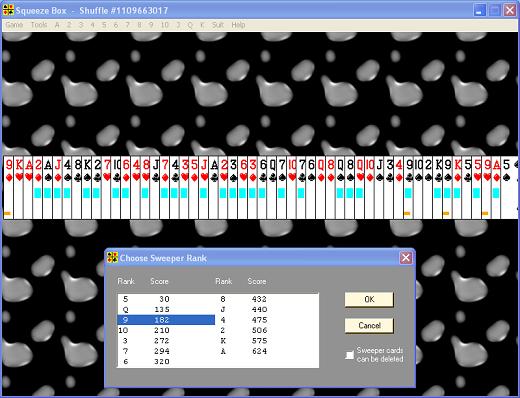Close the Choose Sweeper Rank dialog
Screen dimensions: 520x398
pyautogui.click(x=406, y=258)
